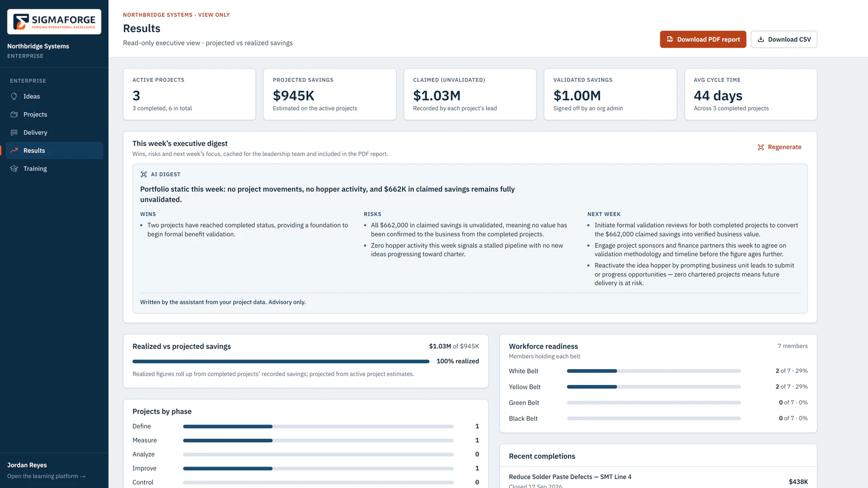The width and height of the screenshot is (868, 488).
Task: Open the learning platform link
Action: [x=46, y=476]
